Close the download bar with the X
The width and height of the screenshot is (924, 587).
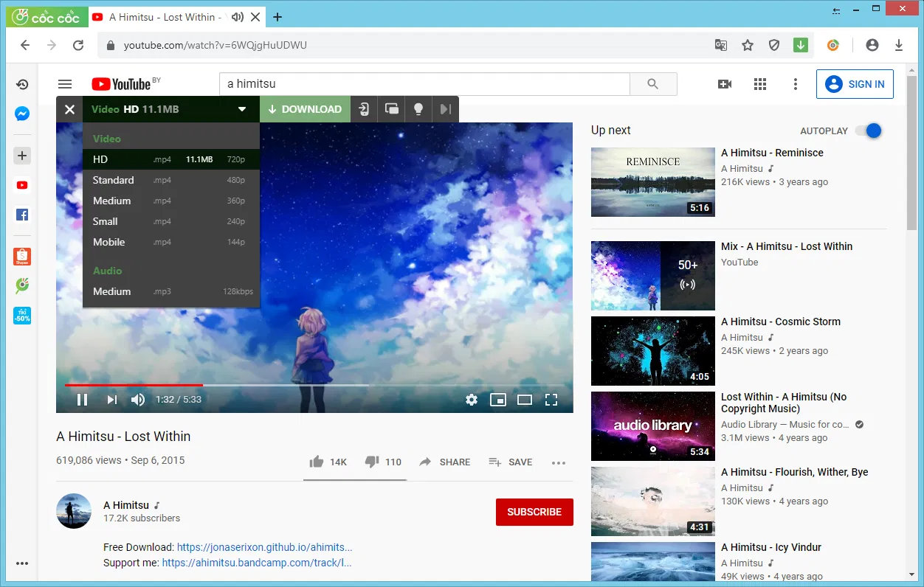(69, 109)
